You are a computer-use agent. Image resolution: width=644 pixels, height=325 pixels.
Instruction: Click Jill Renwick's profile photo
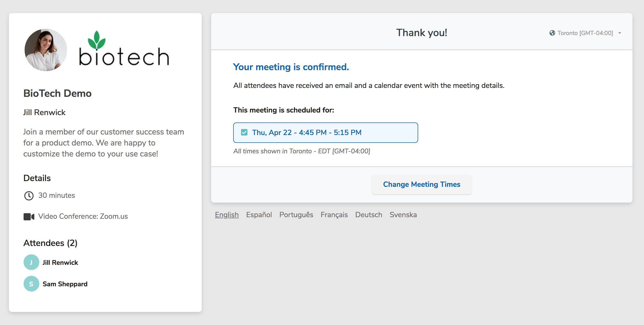point(46,50)
